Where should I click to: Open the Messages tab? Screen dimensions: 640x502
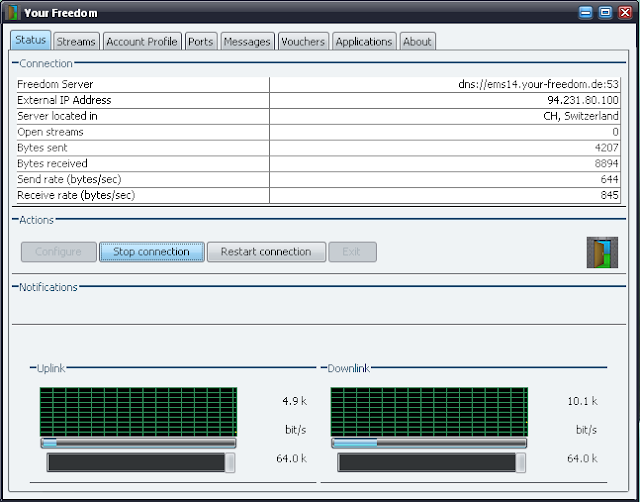[x=247, y=42]
